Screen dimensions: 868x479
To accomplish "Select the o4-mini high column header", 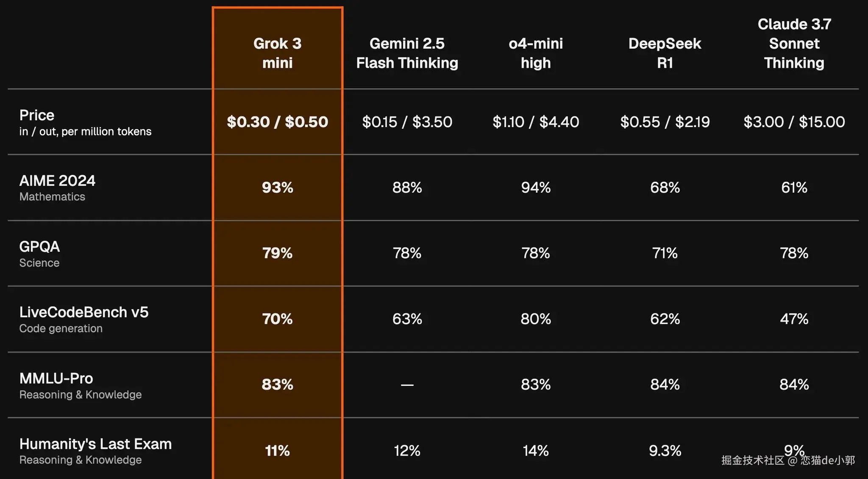I will [536, 53].
